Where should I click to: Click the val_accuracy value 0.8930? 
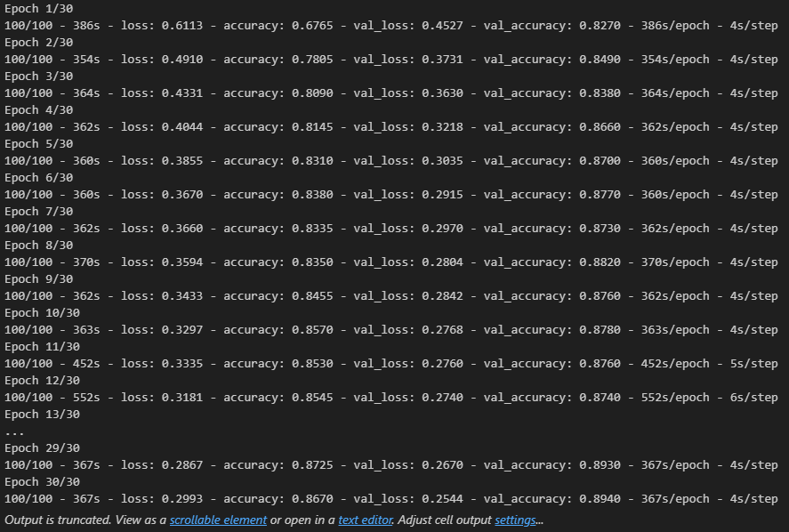600,465
